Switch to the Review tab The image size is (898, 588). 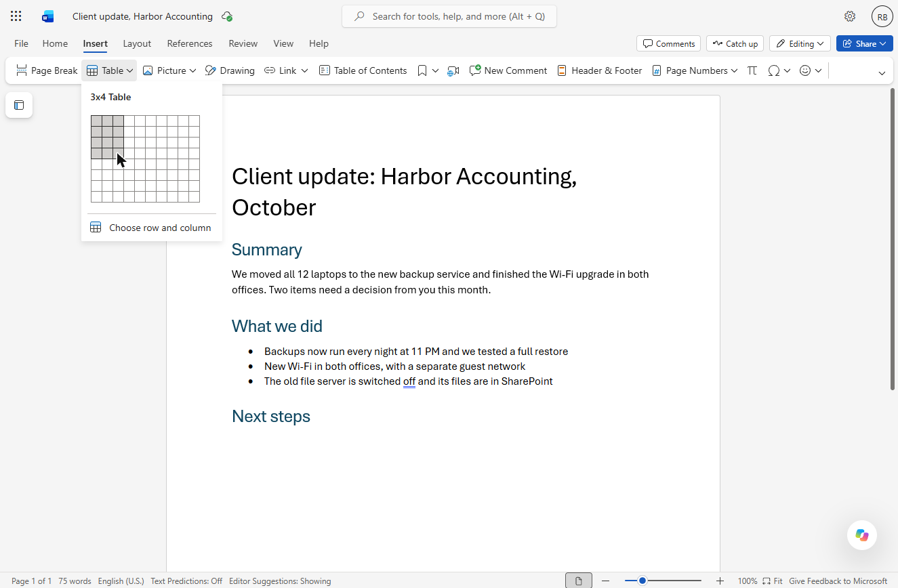243,43
